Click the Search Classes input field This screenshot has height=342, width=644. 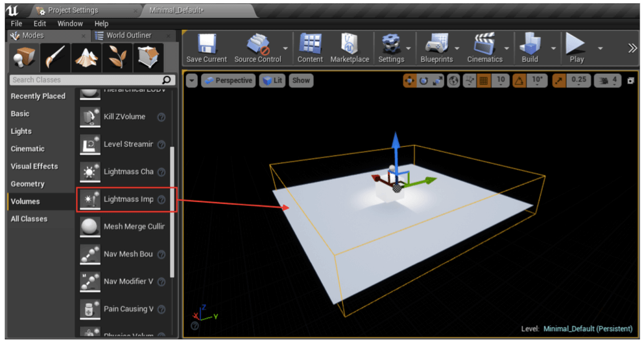tap(84, 80)
